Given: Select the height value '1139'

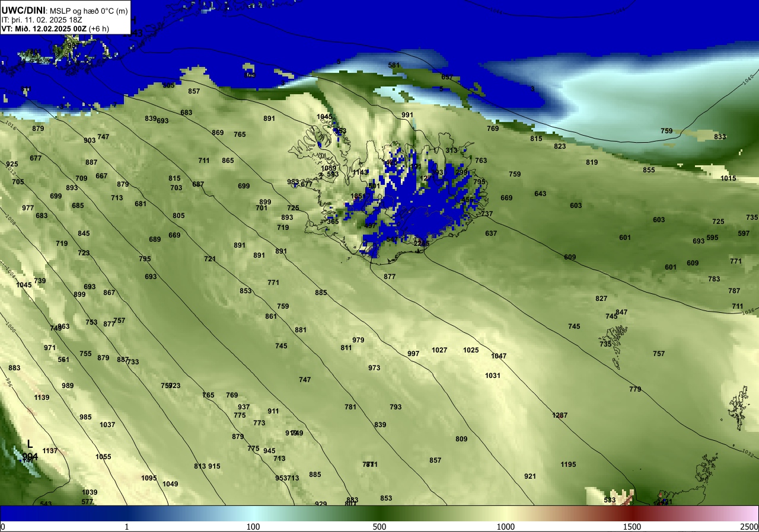Looking at the screenshot, I should pos(42,398).
